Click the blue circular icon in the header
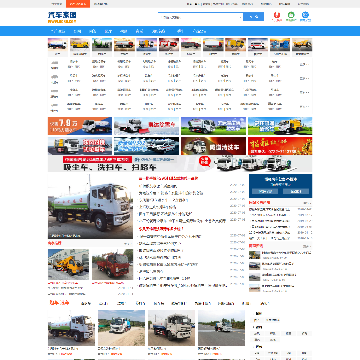The image size is (360, 360). 305,15
